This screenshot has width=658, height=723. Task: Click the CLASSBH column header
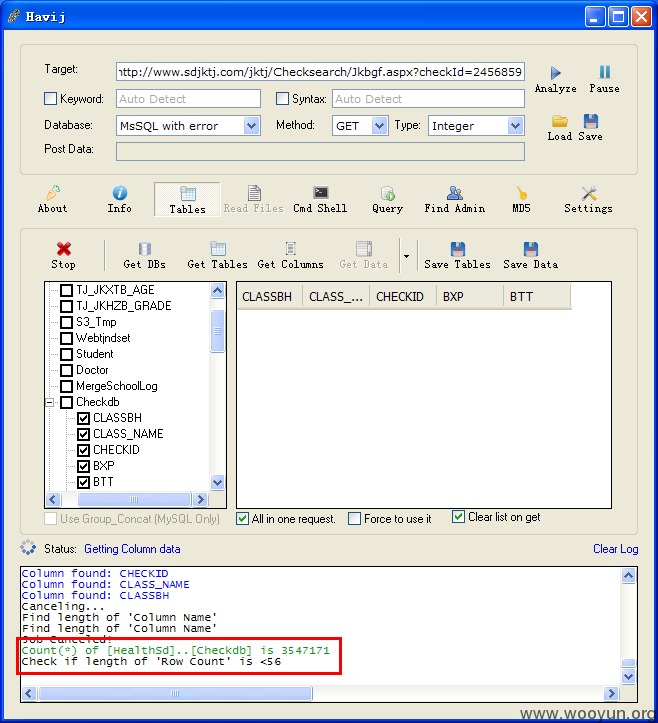click(x=270, y=296)
